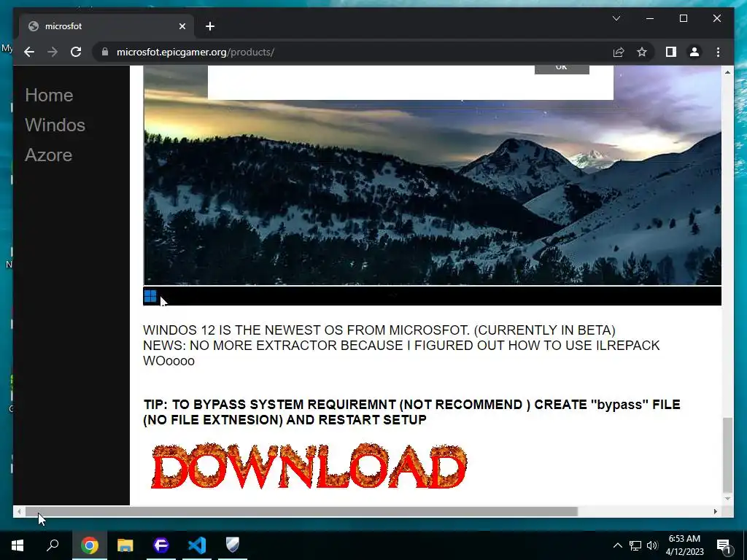Open the Windows Start menu

coord(18,545)
